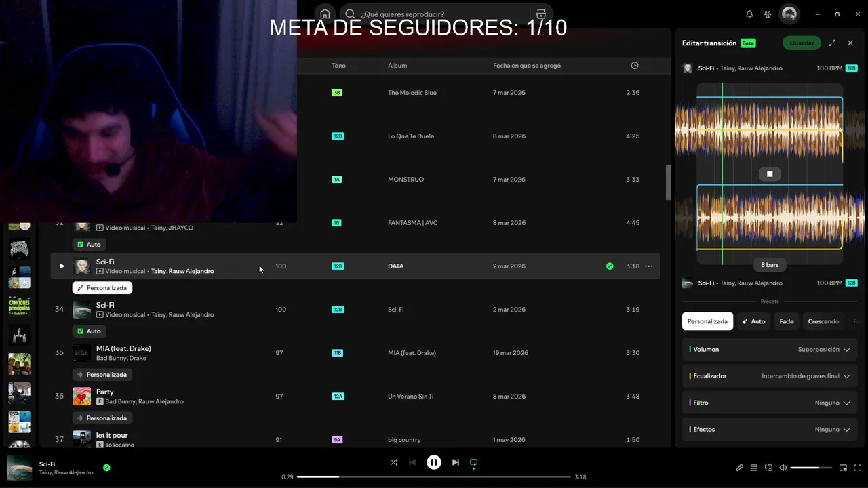Expand the Filtro dropdown
Image resolution: width=868 pixels, height=488 pixels.
pos(770,403)
